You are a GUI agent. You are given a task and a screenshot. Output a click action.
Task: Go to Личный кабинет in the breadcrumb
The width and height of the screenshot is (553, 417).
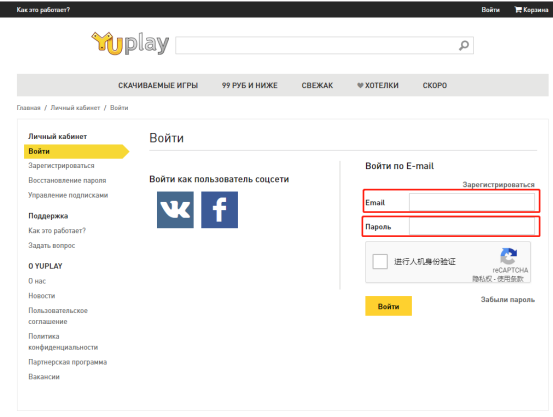pyautogui.click(x=75, y=108)
